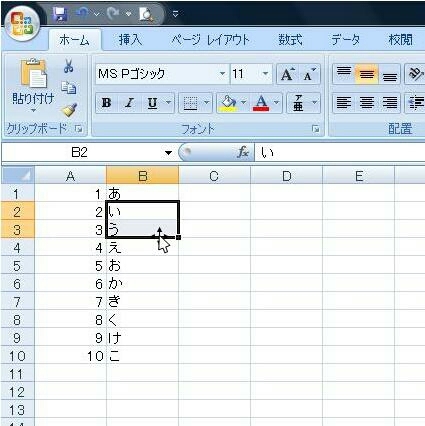
Task: Center text horizontally
Action: [367, 103]
